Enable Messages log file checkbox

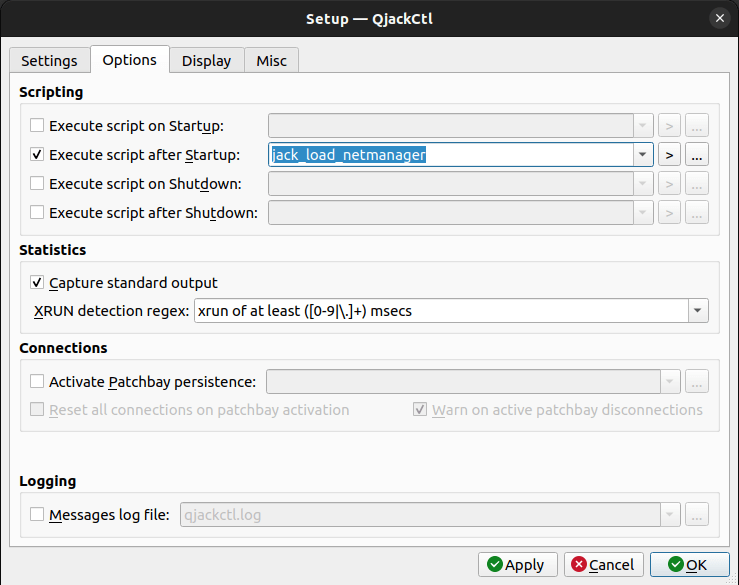[x=38, y=515]
